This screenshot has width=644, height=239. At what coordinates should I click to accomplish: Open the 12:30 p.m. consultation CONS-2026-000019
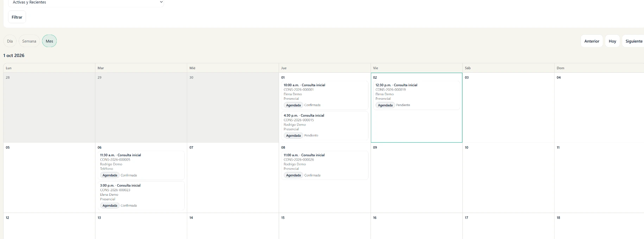416,95
